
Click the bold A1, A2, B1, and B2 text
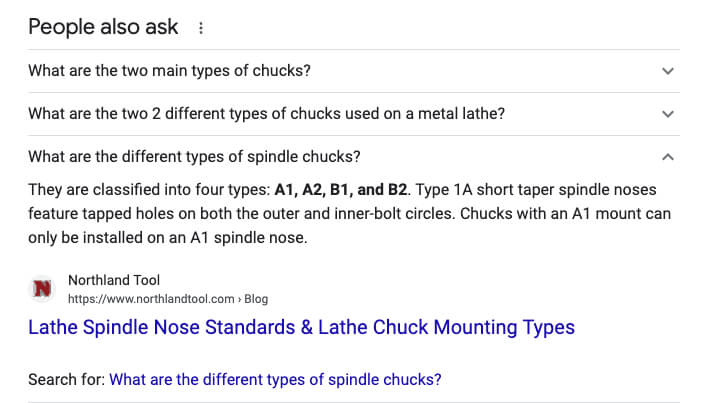(x=341, y=190)
